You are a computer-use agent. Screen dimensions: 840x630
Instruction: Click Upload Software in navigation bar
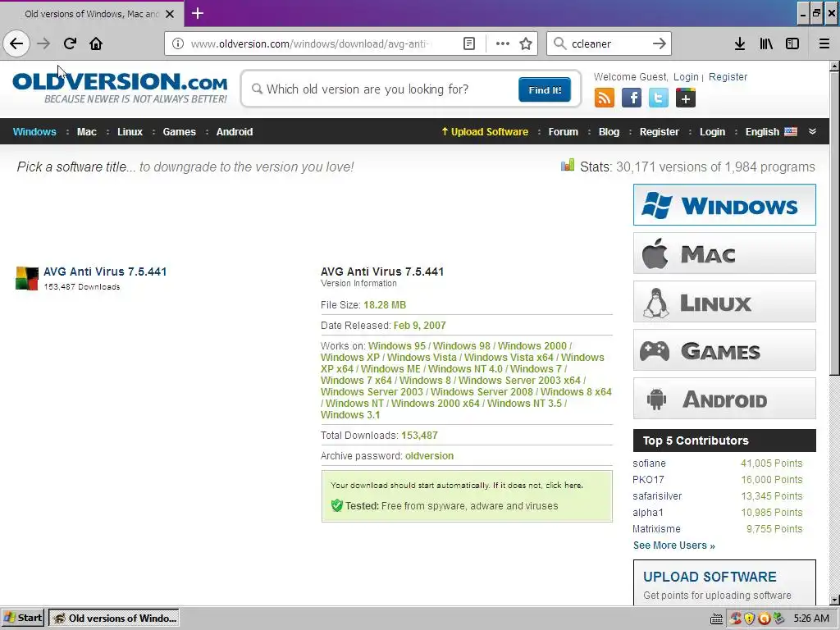coord(485,132)
